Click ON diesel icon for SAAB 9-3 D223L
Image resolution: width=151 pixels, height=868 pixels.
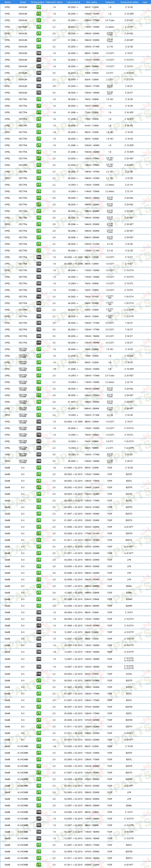pyautogui.click(x=39, y=674)
